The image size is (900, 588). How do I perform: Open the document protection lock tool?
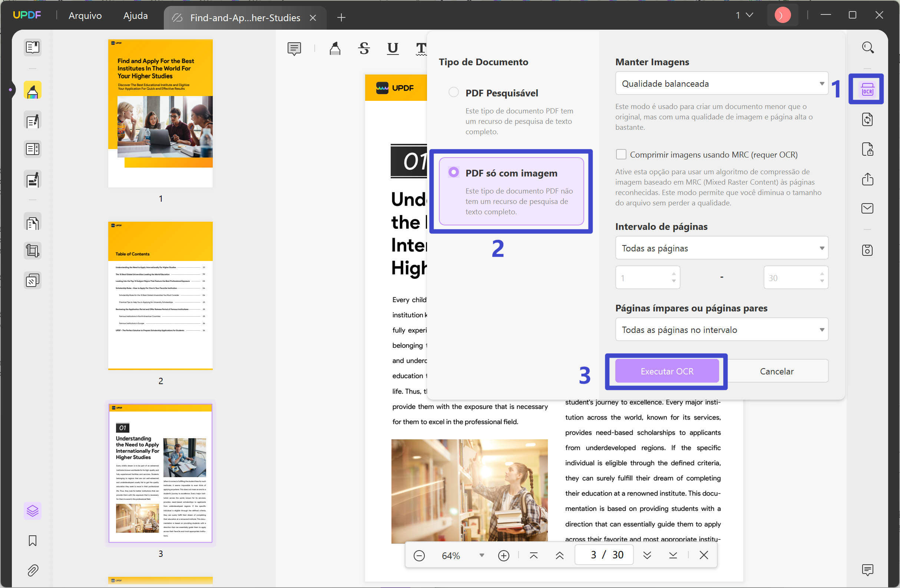pyautogui.click(x=867, y=149)
